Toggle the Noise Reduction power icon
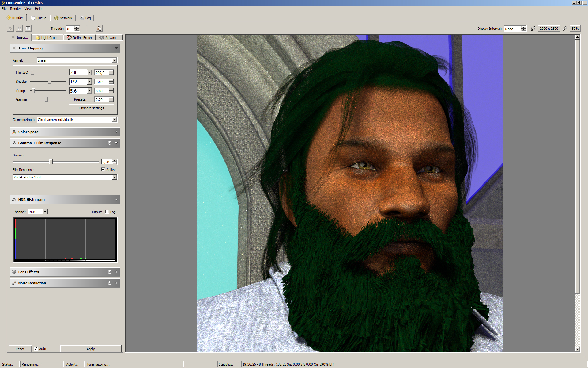 [x=110, y=283]
